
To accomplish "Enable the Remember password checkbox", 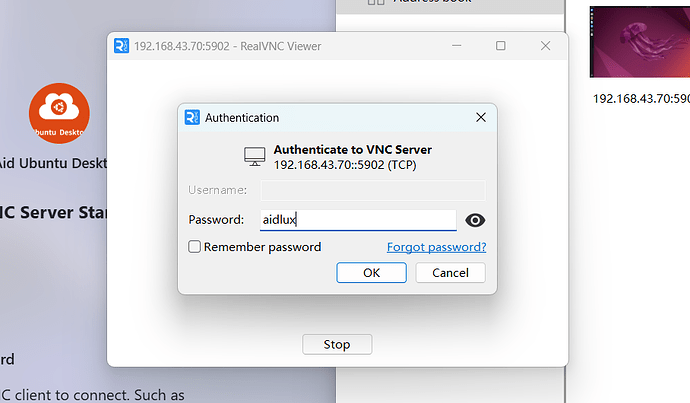I will click(x=195, y=247).
